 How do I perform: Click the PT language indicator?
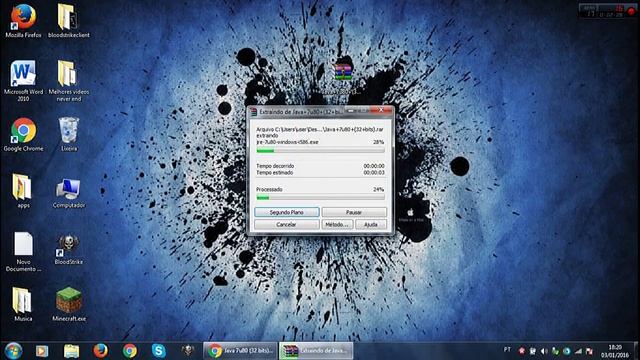[x=507, y=350]
